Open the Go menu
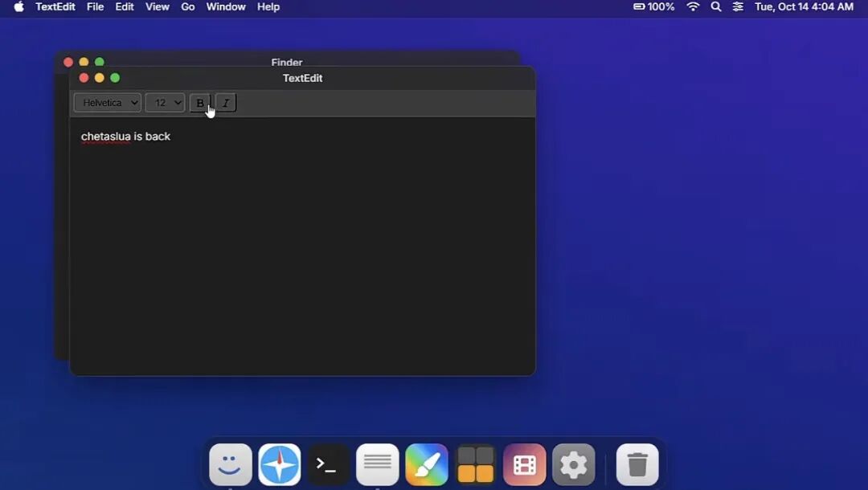This screenshot has height=490, width=868. pyautogui.click(x=187, y=7)
